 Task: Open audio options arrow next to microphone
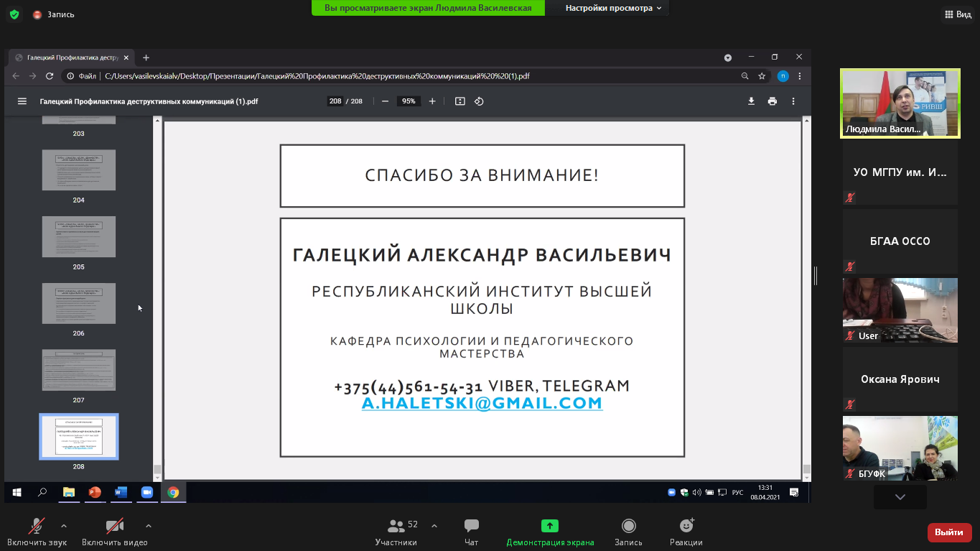64,525
